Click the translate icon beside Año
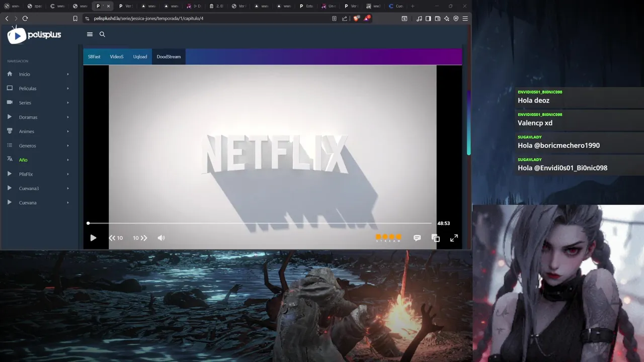This screenshot has height=362, width=644. (10, 159)
